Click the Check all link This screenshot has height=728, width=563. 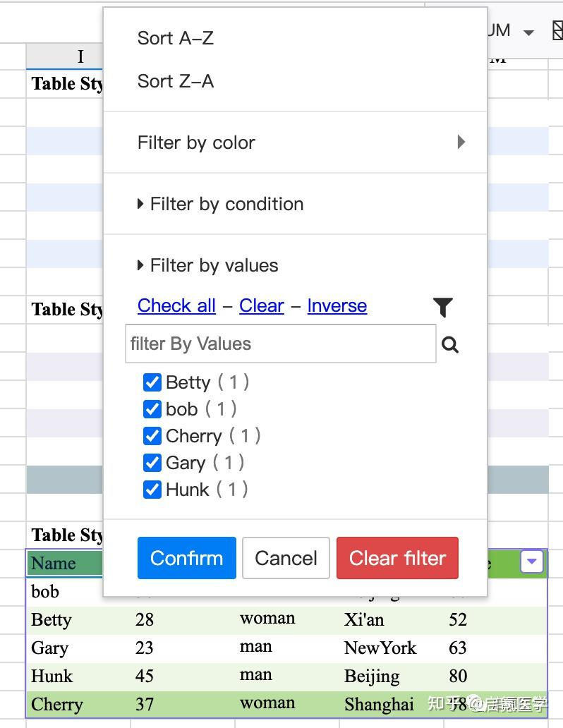pos(176,305)
